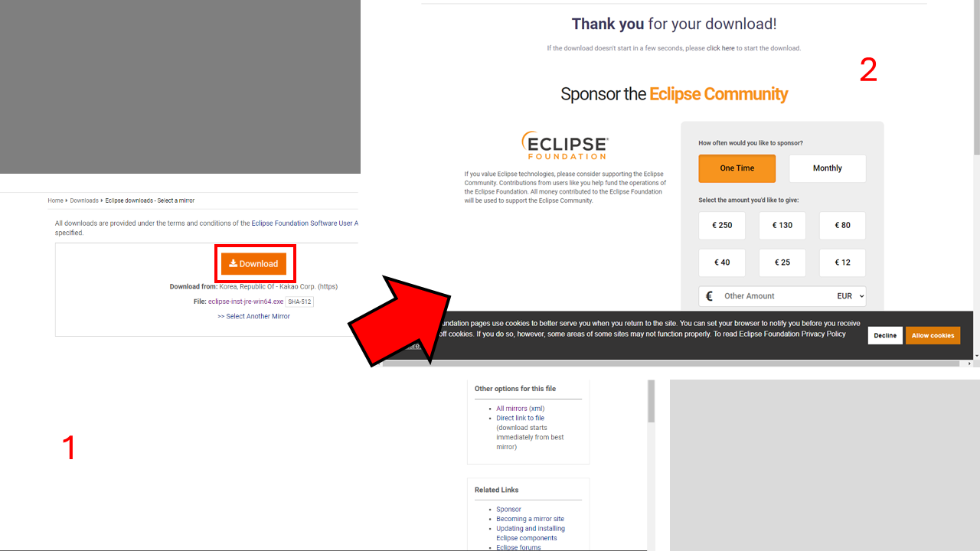Open the All mirrors link
The height and width of the screenshot is (551, 980).
511,409
